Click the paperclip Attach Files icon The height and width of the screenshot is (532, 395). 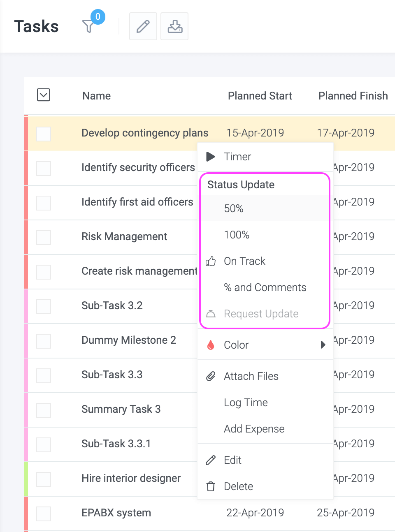click(x=211, y=376)
